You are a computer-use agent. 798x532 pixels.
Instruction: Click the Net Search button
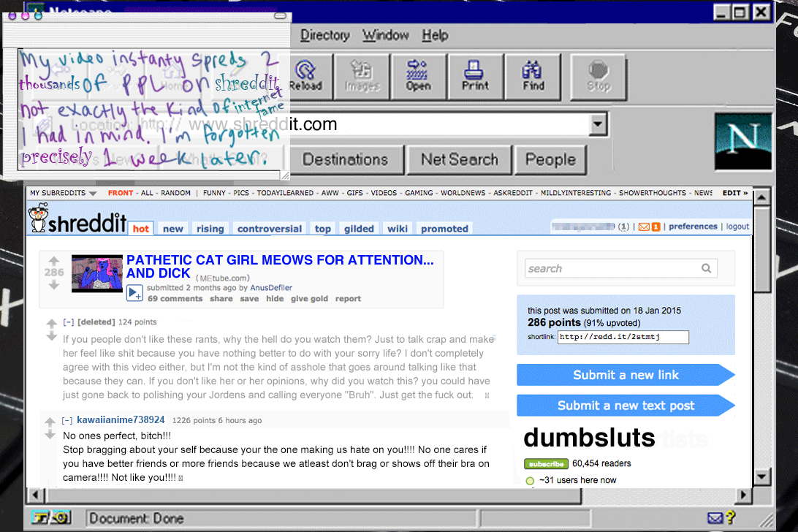(459, 160)
